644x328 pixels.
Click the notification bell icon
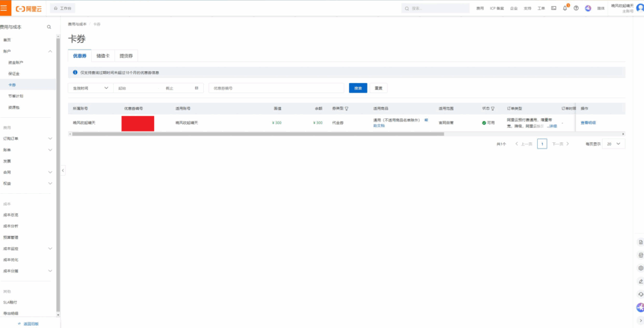(x=565, y=8)
